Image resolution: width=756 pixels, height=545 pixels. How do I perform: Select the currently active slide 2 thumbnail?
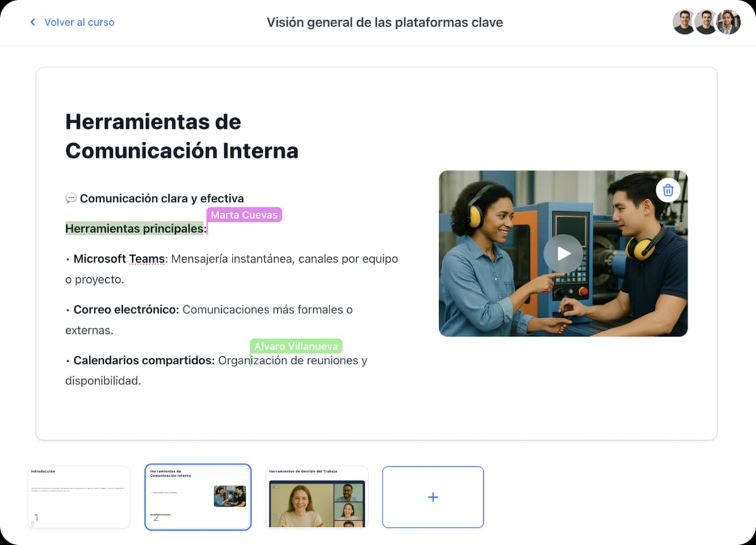point(198,497)
